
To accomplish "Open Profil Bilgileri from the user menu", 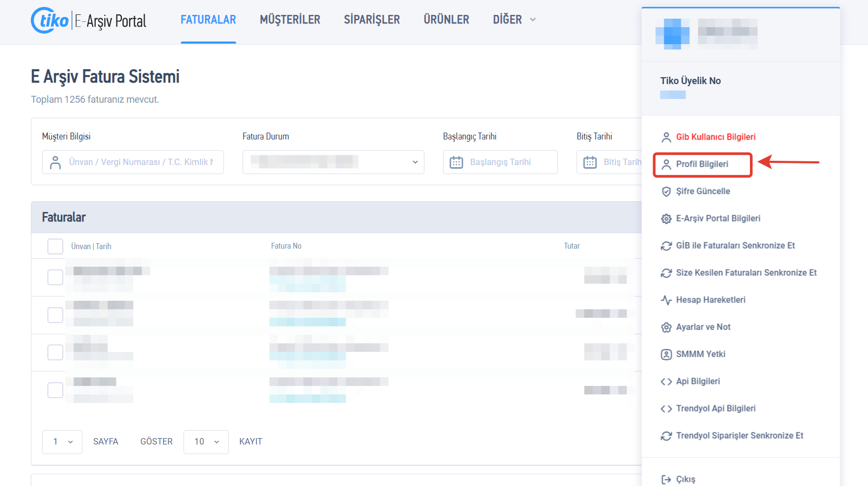I will (702, 164).
